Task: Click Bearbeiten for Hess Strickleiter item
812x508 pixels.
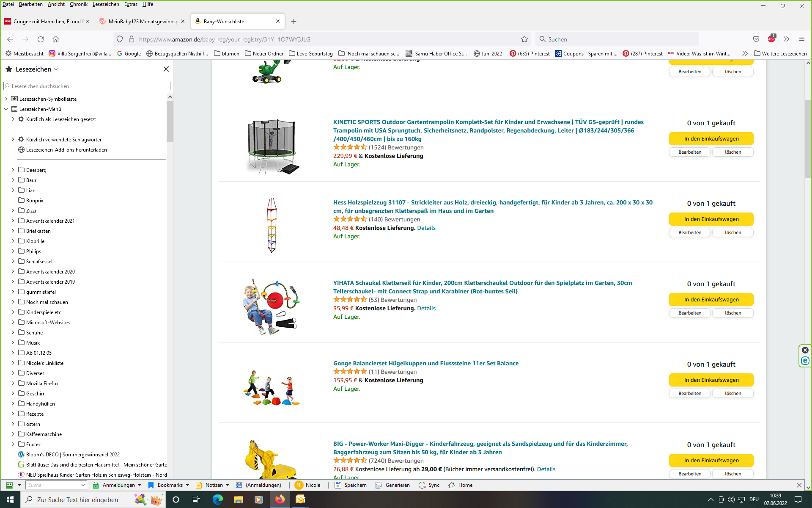Action: click(x=690, y=232)
